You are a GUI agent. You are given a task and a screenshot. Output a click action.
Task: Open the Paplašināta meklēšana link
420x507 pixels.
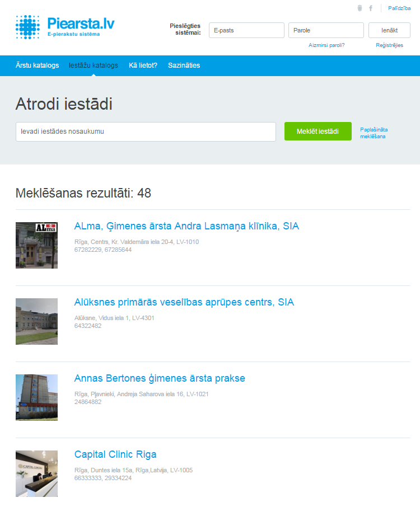374,133
